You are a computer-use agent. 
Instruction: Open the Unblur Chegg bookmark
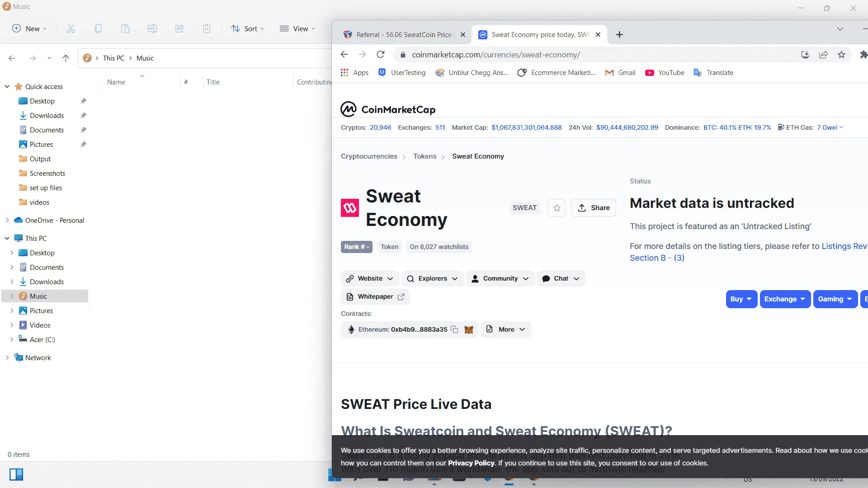point(472,73)
